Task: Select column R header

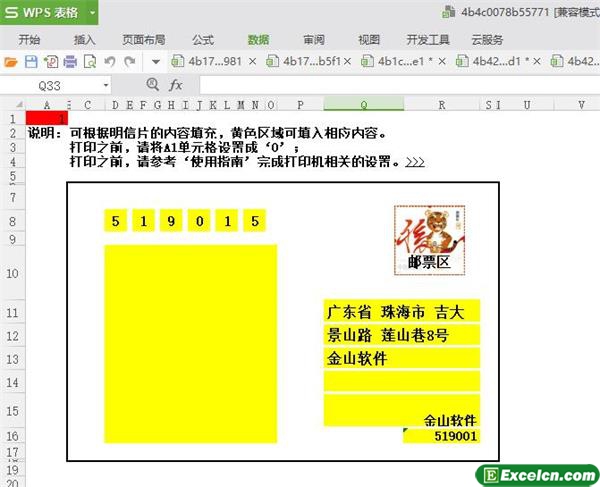Action: click(x=442, y=105)
